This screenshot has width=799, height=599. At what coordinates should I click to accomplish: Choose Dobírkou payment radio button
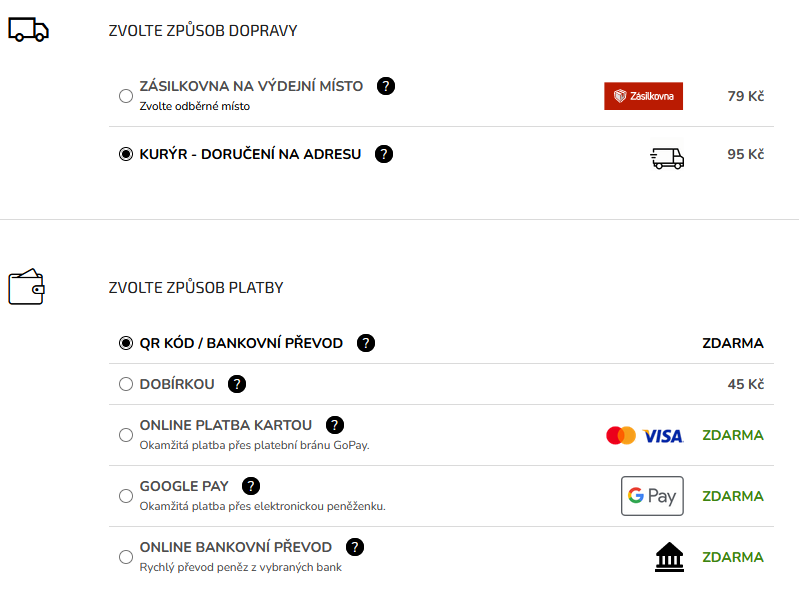tap(126, 384)
